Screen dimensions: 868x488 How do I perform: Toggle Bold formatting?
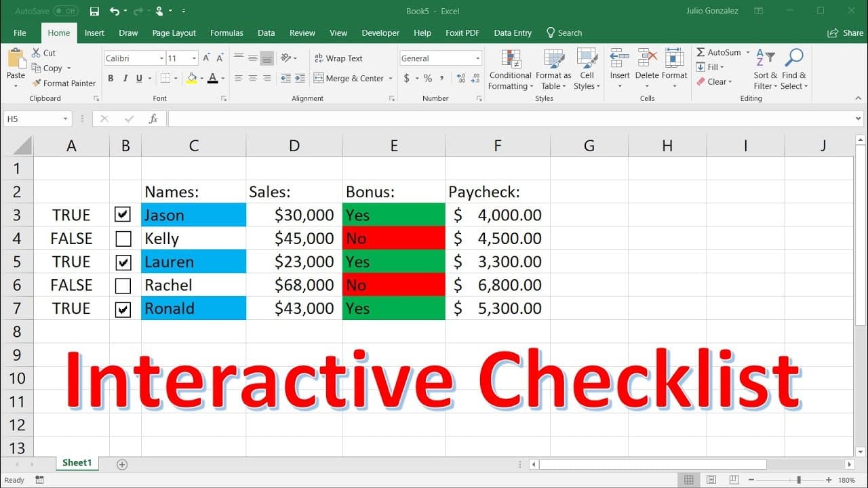point(111,79)
